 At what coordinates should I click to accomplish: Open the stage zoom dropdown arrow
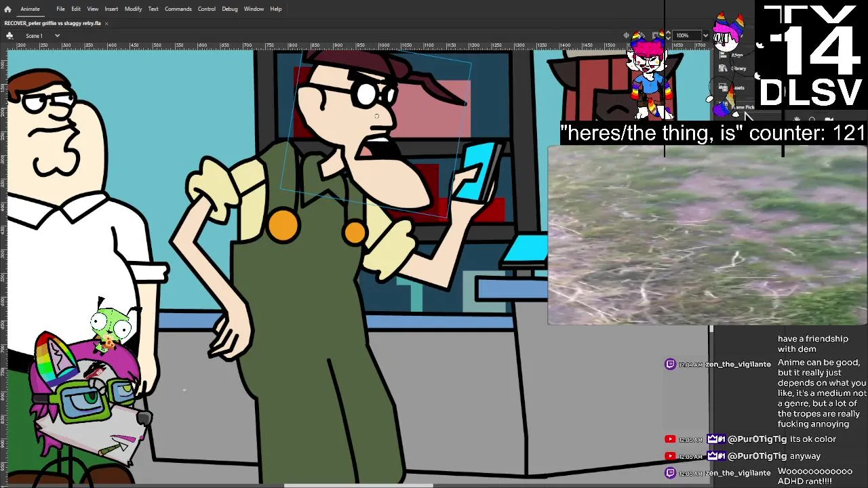click(705, 35)
